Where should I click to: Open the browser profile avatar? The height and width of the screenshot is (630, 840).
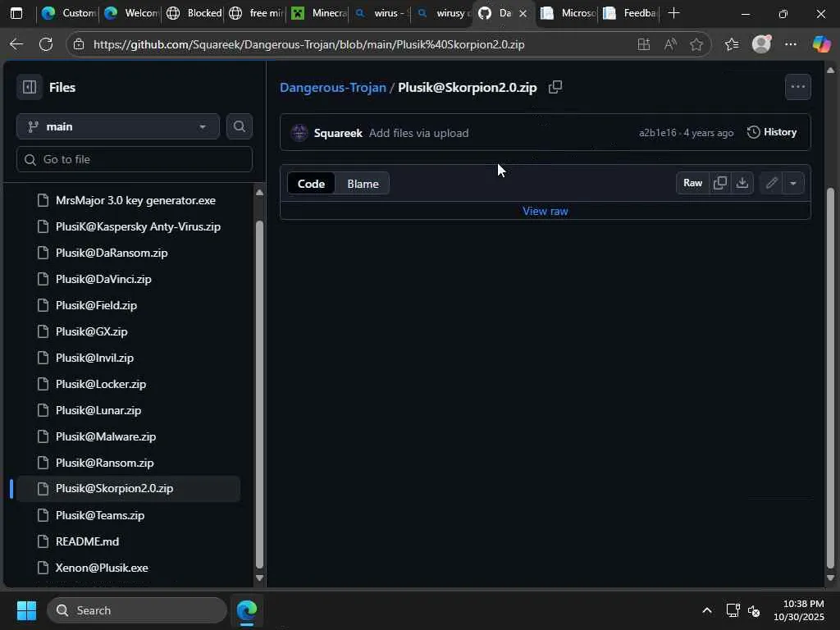[761, 44]
